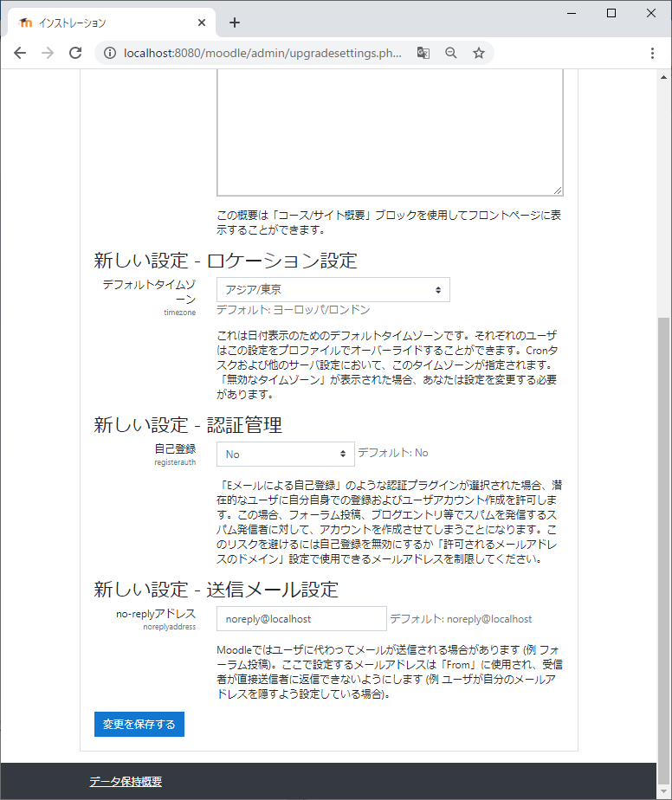This screenshot has width=672, height=800.
Task: Click the デフォルト: ヨーロッパ/ロンドン text
Action: tap(294, 310)
